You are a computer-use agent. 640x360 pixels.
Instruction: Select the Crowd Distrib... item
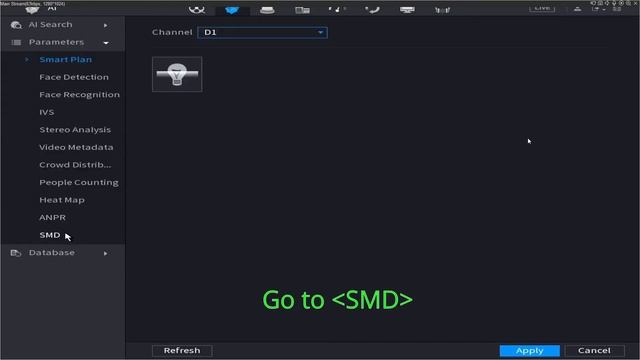[75, 165]
